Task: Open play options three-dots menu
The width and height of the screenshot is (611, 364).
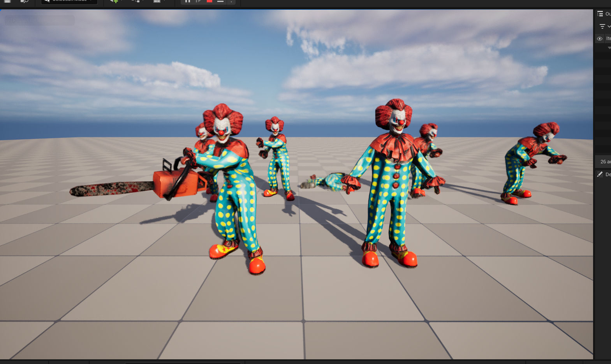Action: (231, 1)
